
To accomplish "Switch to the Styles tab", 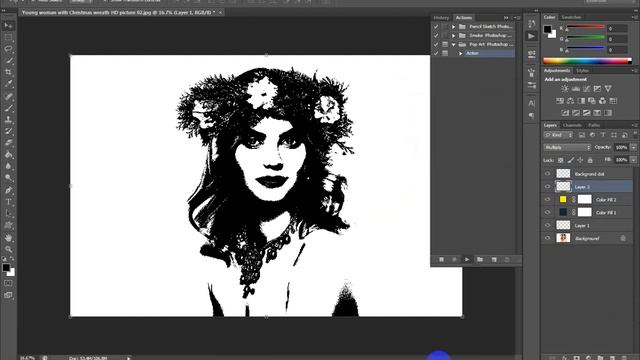I will 582,71.
